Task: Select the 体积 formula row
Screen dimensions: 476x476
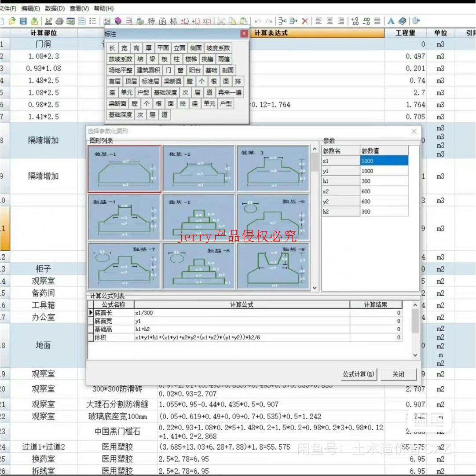Action: (245, 337)
